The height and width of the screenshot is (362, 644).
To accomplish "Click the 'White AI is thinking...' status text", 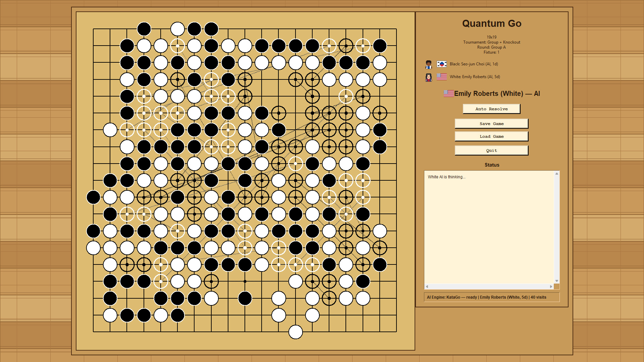I will point(446,177).
